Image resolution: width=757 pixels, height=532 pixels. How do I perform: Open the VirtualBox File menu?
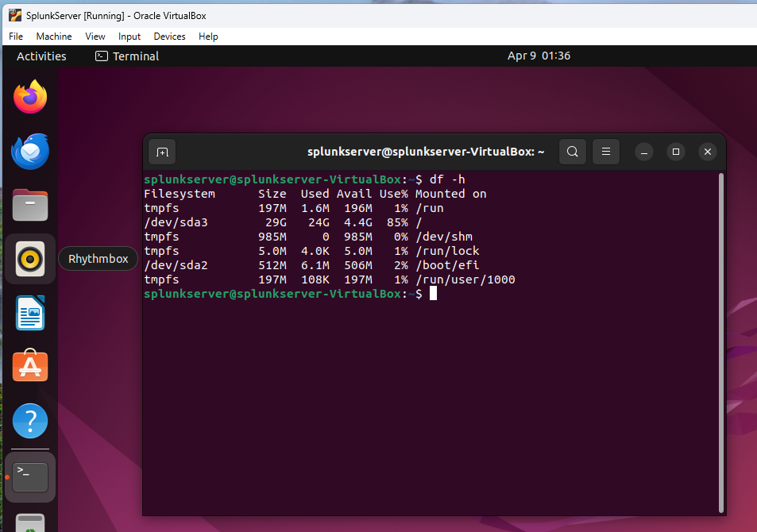coord(16,37)
